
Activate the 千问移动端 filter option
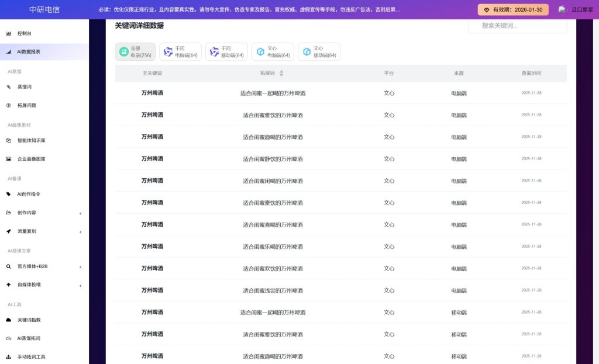(x=226, y=52)
